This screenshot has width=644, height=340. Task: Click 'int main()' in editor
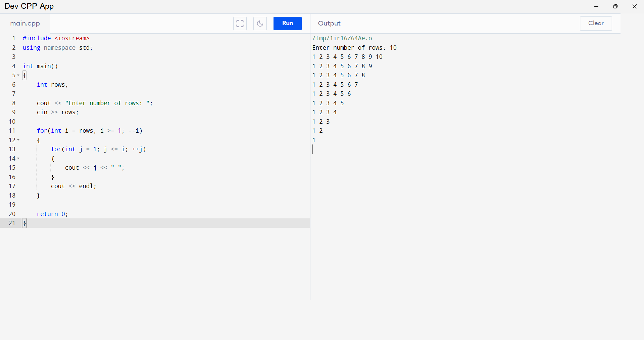pos(40,66)
